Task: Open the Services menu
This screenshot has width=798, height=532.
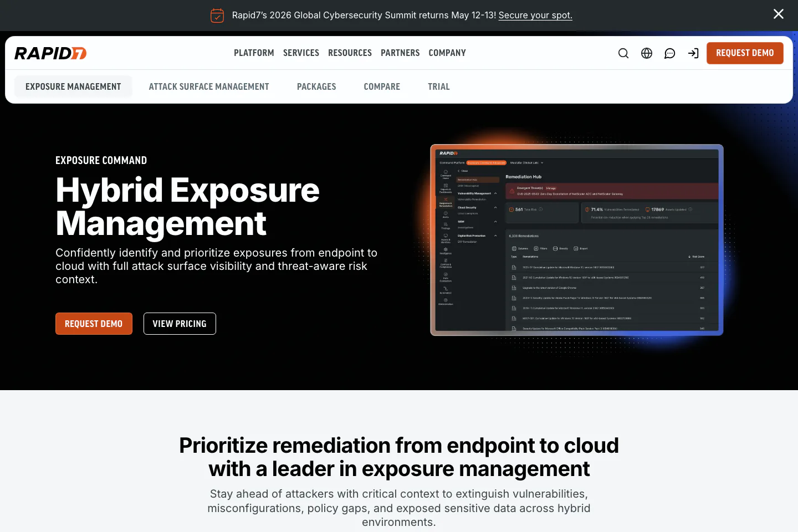Action: (x=301, y=53)
